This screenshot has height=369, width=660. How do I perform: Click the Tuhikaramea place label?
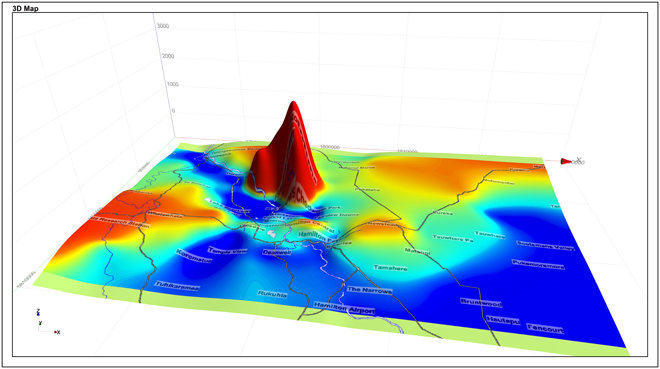coord(177,286)
